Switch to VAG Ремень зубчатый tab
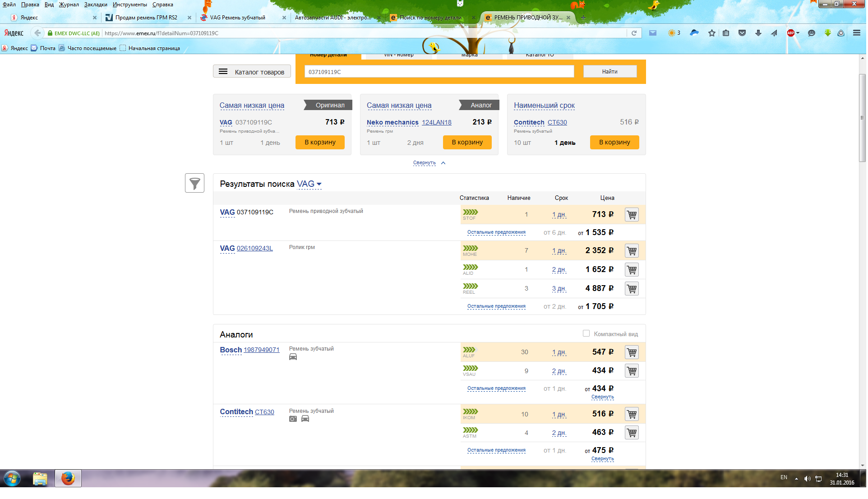The image size is (868, 499). tap(237, 18)
